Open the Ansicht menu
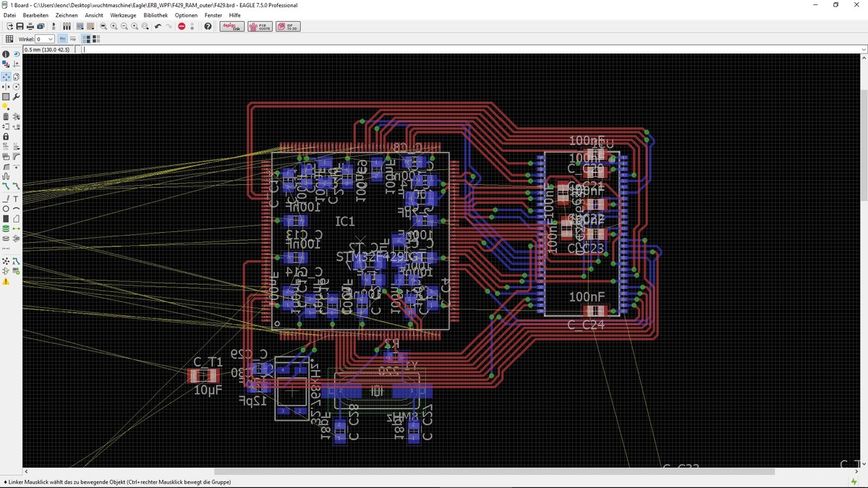This screenshot has height=488, width=868. click(94, 15)
